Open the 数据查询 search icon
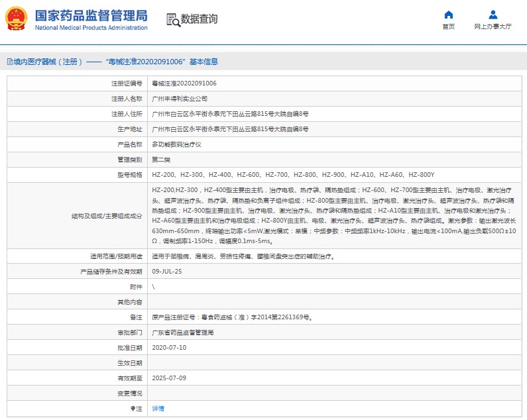 (174, 20)
